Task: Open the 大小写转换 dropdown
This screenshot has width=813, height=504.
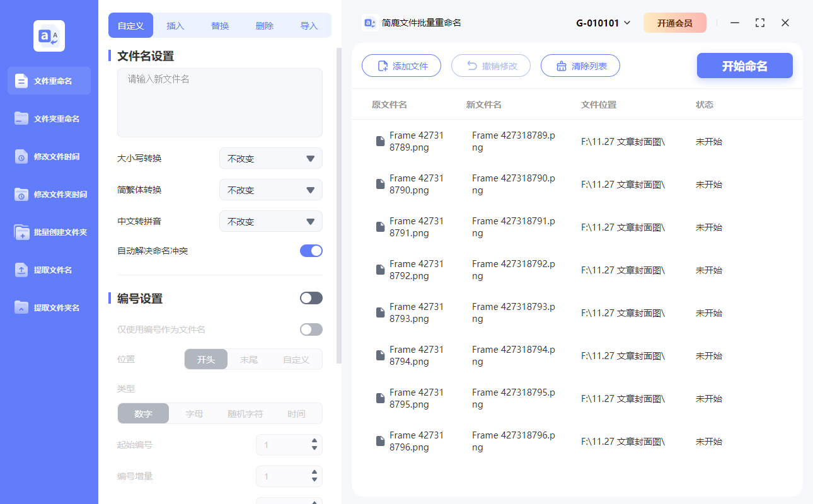Action: [270, 158]
